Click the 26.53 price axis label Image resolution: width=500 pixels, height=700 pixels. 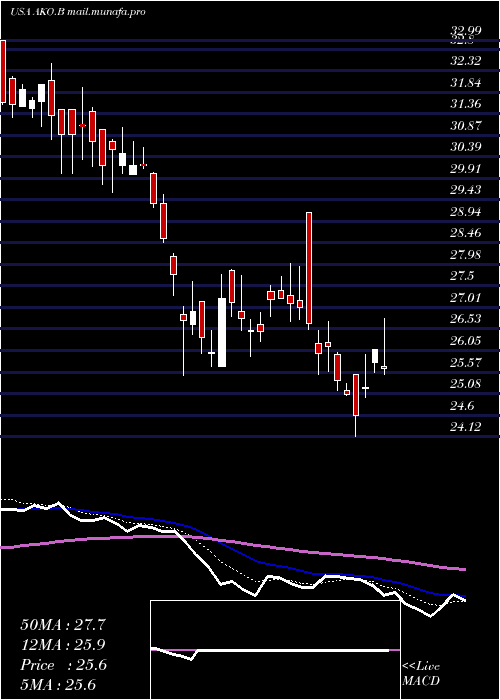466,319
